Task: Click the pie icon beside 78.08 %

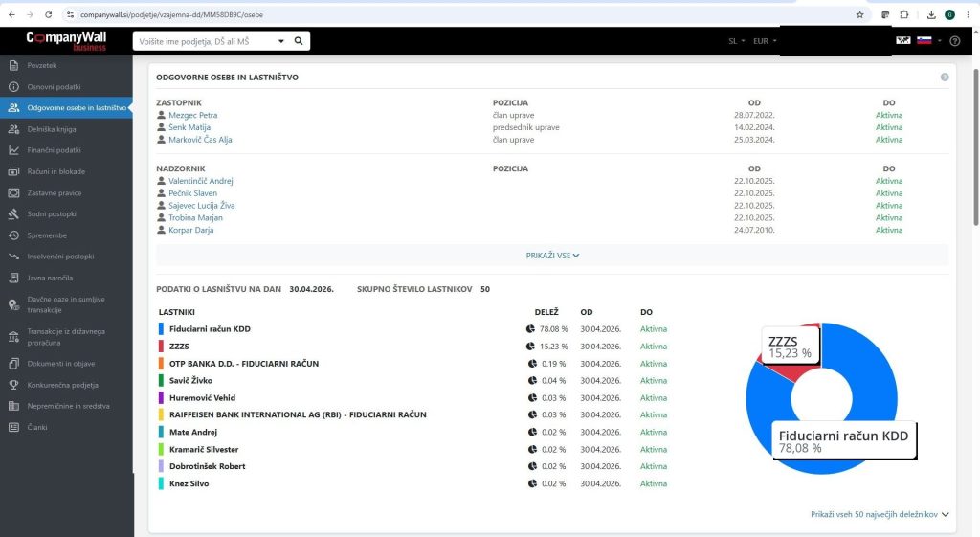Action: point(530,329)
